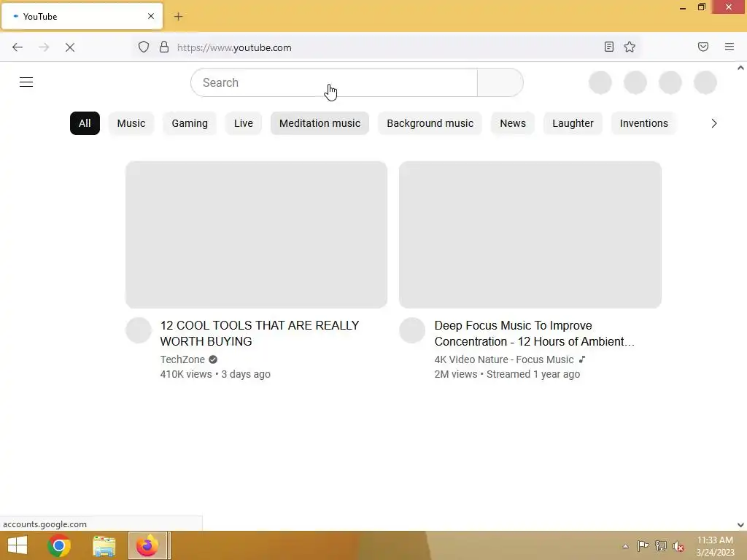Open the 12 COOL TOOLS video thumbnail
This screenshot has width=747, height=560.
tap(256, 235)
